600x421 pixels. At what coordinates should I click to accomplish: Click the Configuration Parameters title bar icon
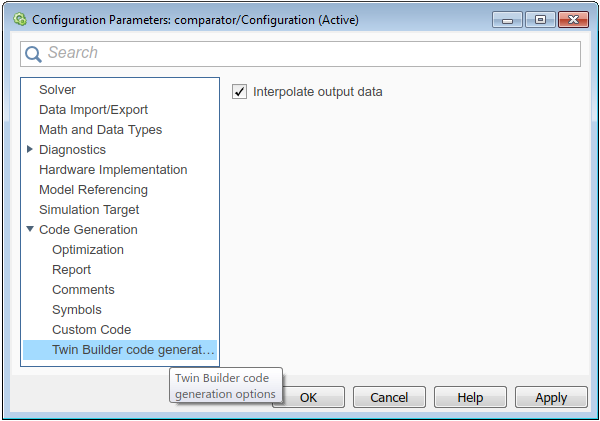(x=19, y=19)
